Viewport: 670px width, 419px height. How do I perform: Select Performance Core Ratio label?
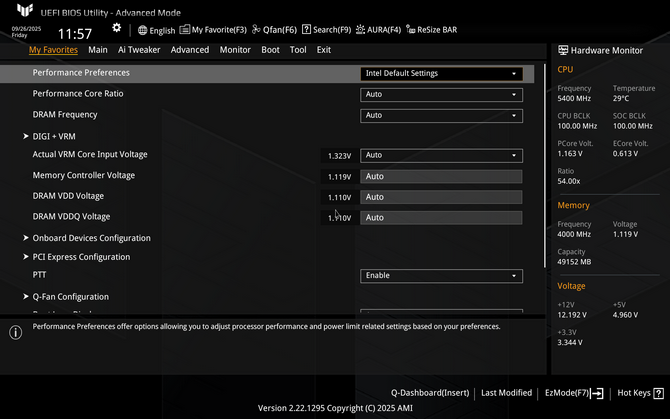78,94
